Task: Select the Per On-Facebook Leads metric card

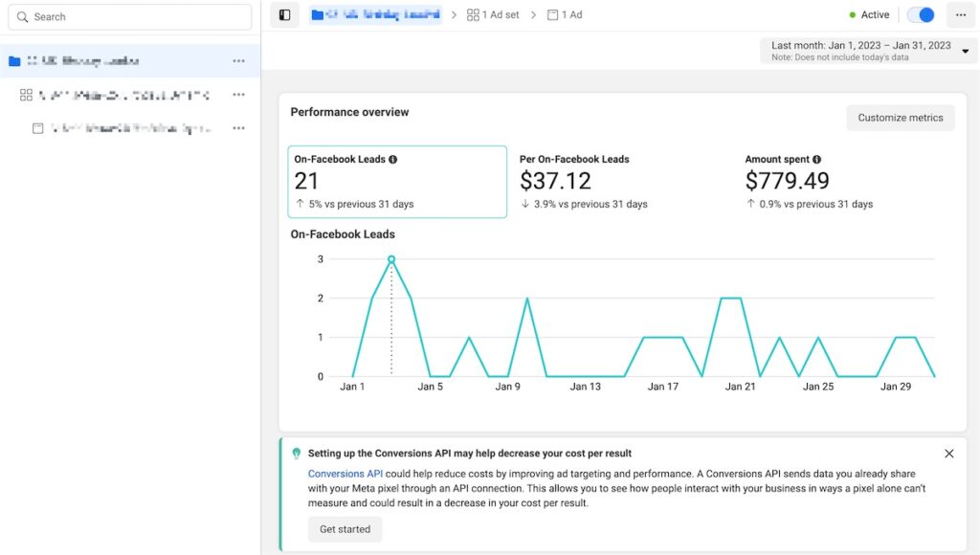Action: (x=619, y=182)
